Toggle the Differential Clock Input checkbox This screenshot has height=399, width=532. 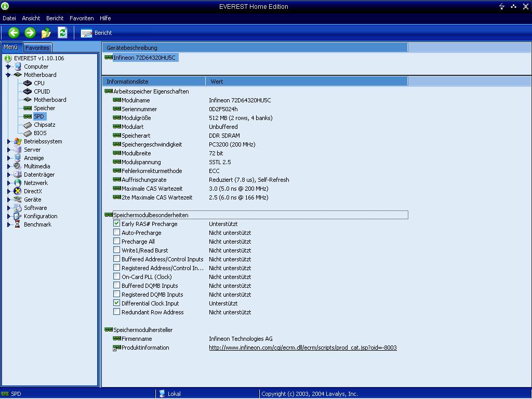click(x=116, y=303)
